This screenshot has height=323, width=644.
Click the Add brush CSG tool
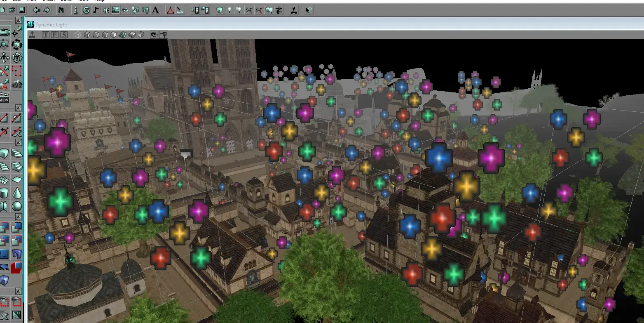tap(4, 227)
